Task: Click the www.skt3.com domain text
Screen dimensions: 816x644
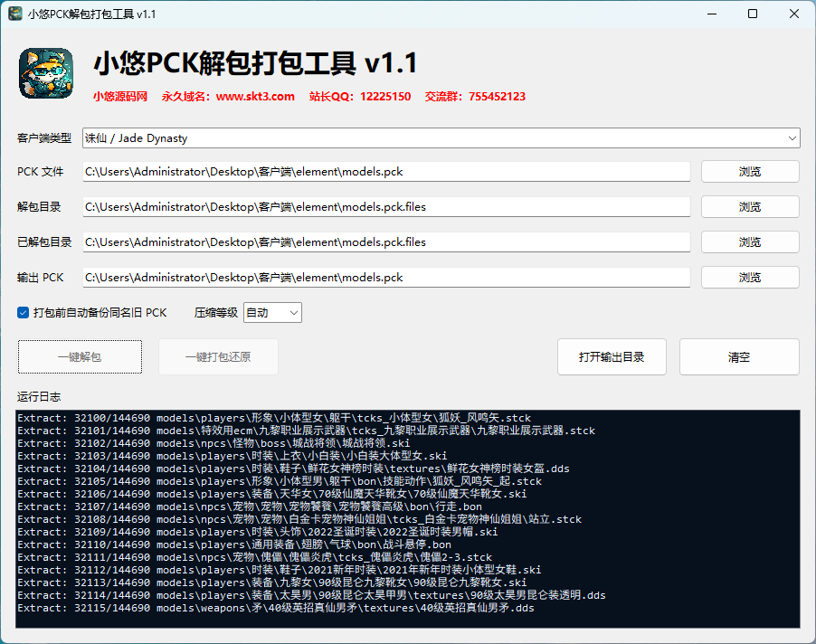Action: 255,97
